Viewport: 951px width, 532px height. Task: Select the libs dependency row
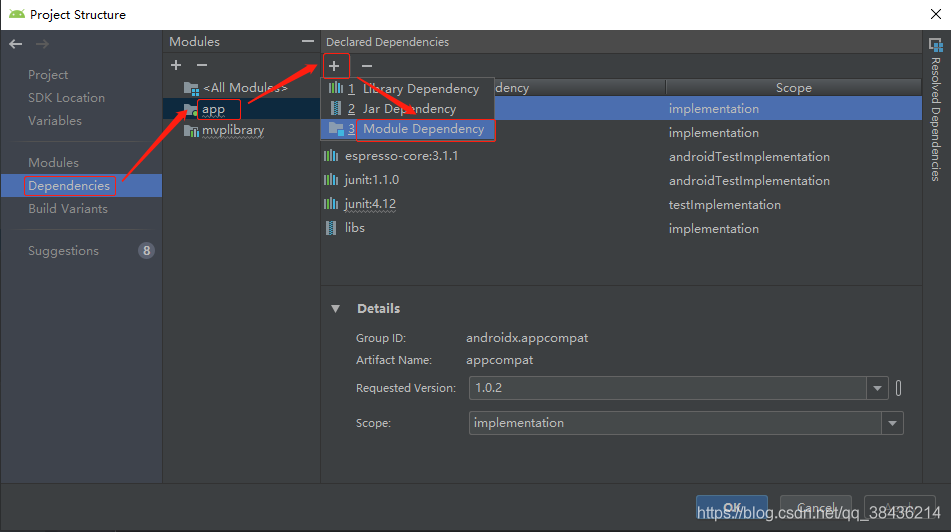click(621, 228)
